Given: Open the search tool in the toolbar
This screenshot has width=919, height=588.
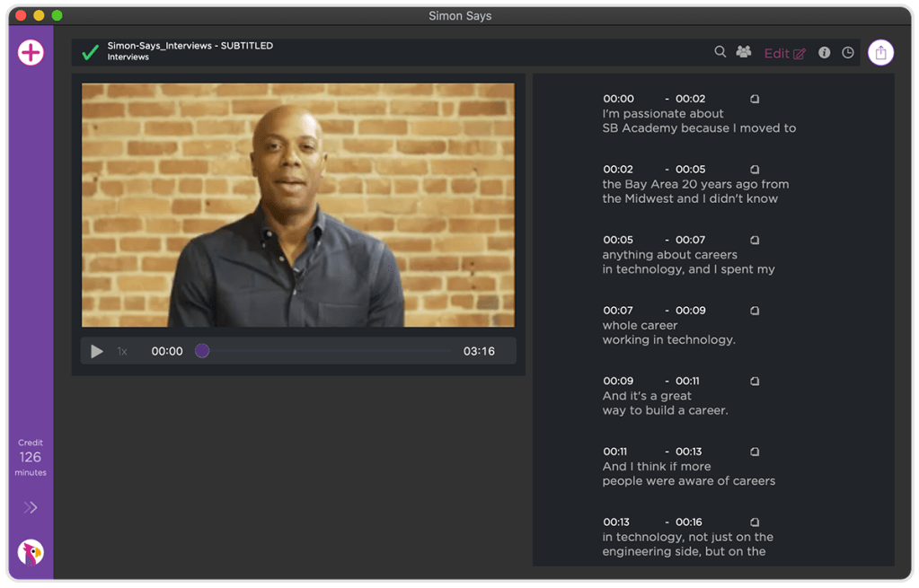Looking at the screenshot, I should [x=720, y=52].
